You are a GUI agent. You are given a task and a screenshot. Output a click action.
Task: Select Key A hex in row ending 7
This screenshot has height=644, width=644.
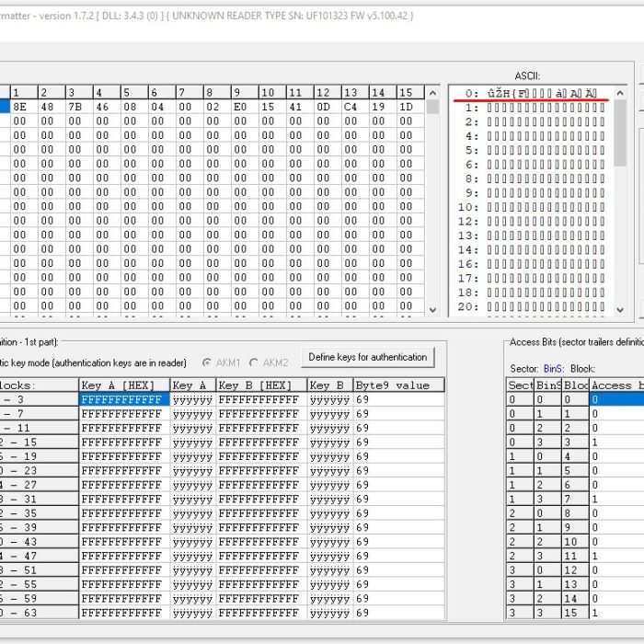[x=124, y=414]
